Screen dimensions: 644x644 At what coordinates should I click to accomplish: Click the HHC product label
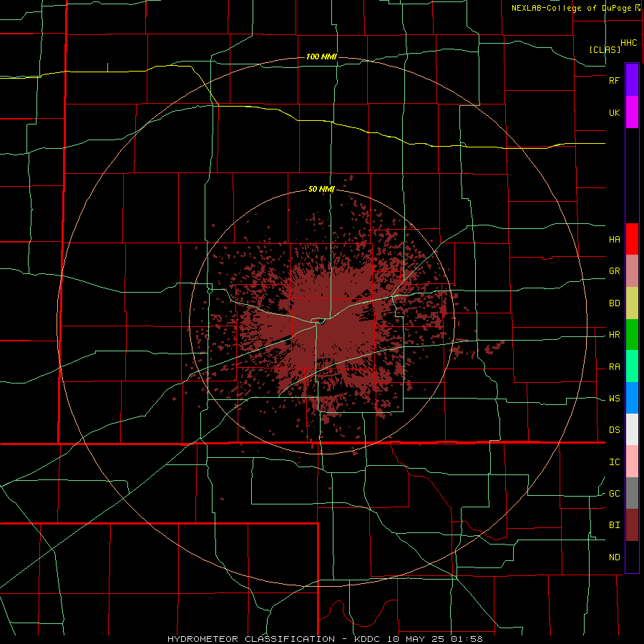628,43
